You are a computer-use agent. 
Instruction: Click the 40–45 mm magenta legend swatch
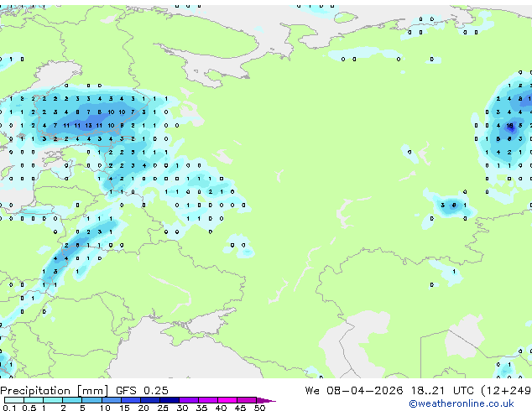227,400
